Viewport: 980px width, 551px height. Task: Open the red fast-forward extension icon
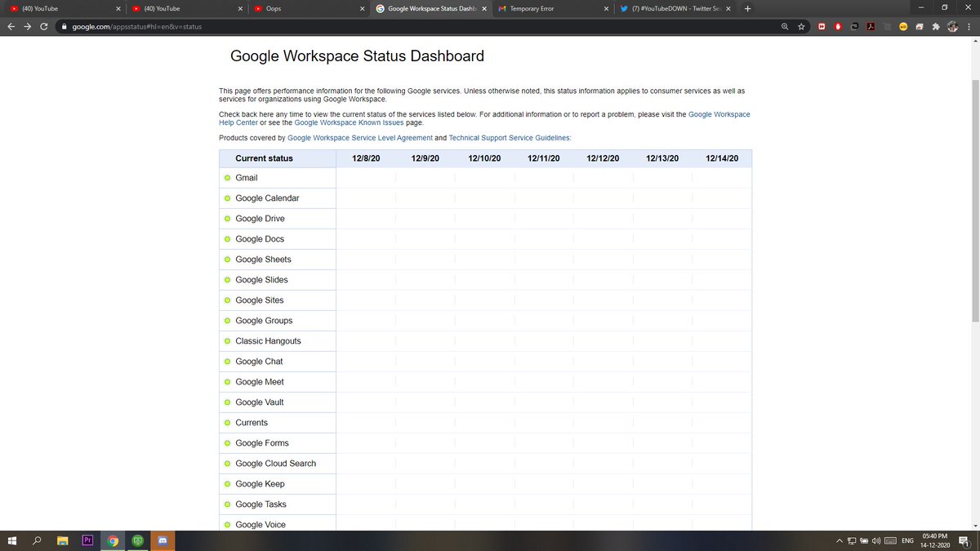(821, 26)
